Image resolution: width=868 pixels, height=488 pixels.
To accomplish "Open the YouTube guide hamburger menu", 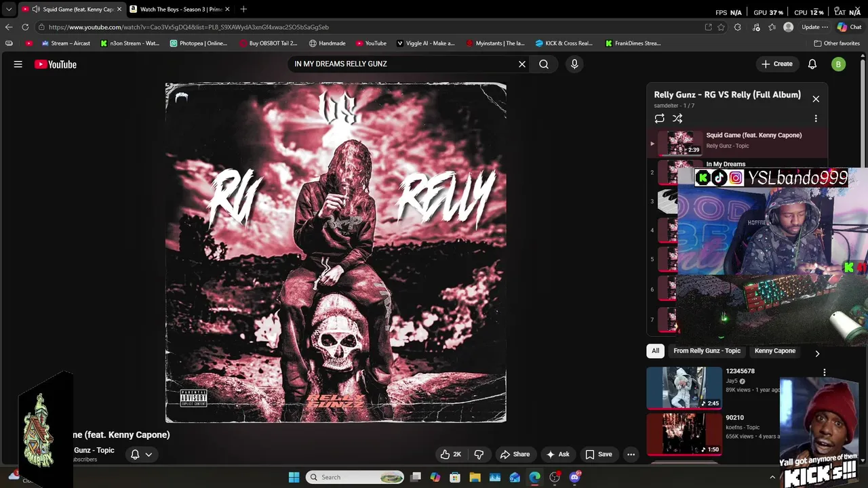I will pyautogui.click(x=18, y=64).
